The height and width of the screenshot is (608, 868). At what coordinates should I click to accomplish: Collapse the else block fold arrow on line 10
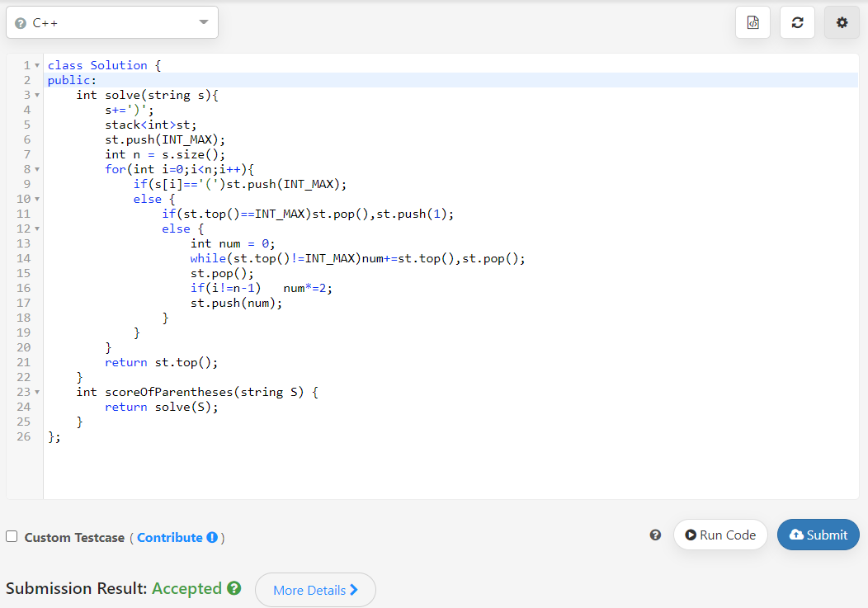coord(37,199)
